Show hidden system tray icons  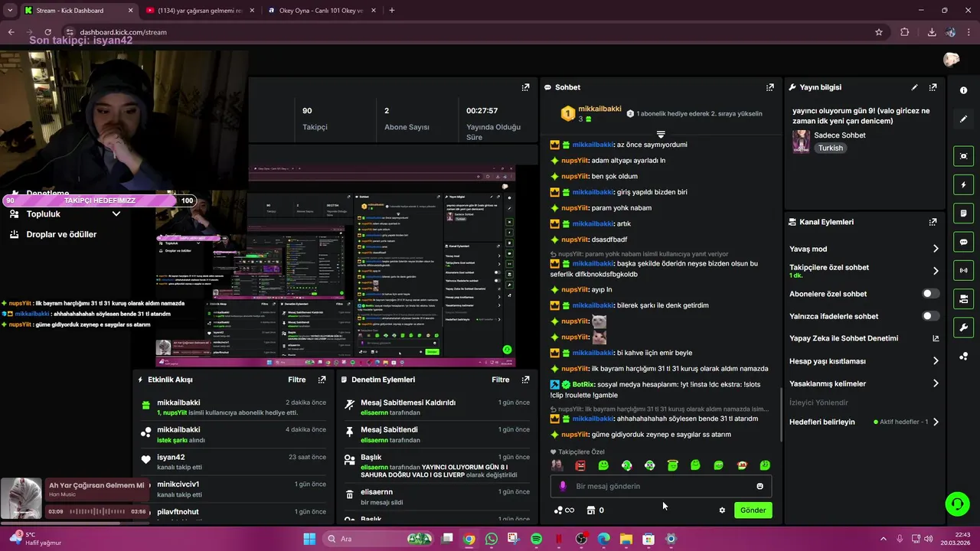[883, 539]
